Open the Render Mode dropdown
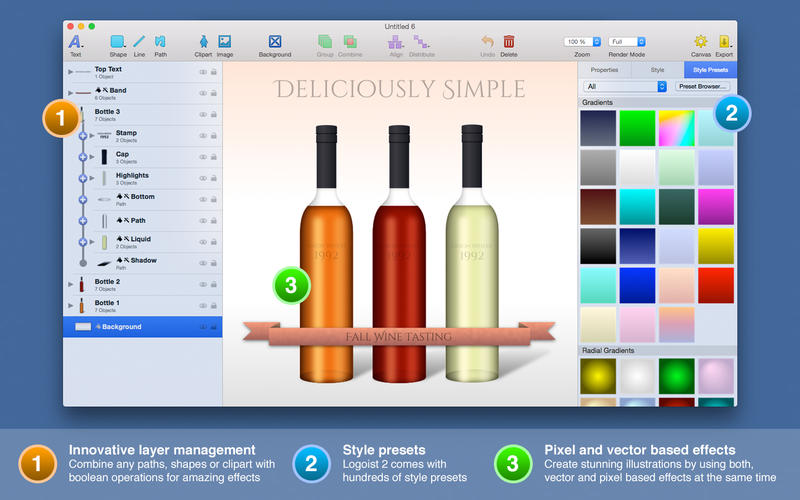The height and width of the screenshot is (500, 800). [627, 42]
